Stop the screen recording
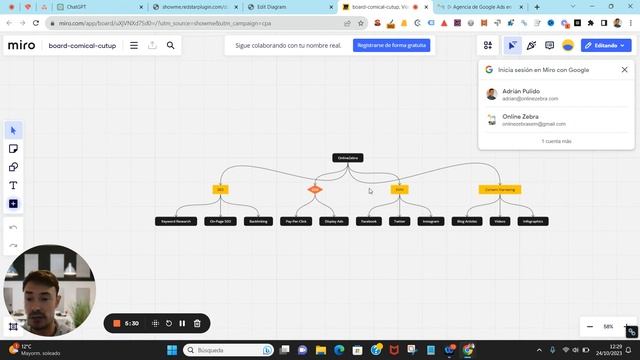Screen dimensions: 640x360 point(117,323)
